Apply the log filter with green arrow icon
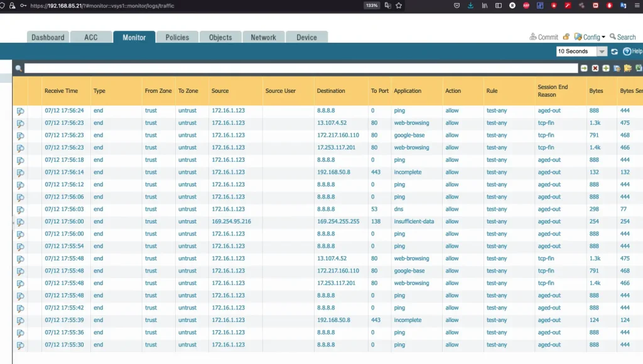 [584, 68]
